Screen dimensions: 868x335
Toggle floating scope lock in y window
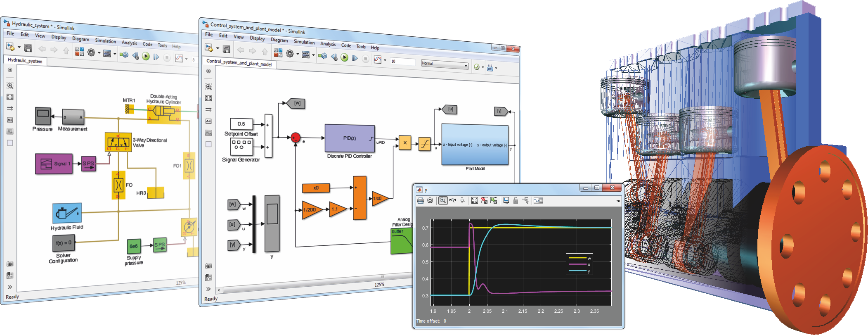click(x=516, y=200)
